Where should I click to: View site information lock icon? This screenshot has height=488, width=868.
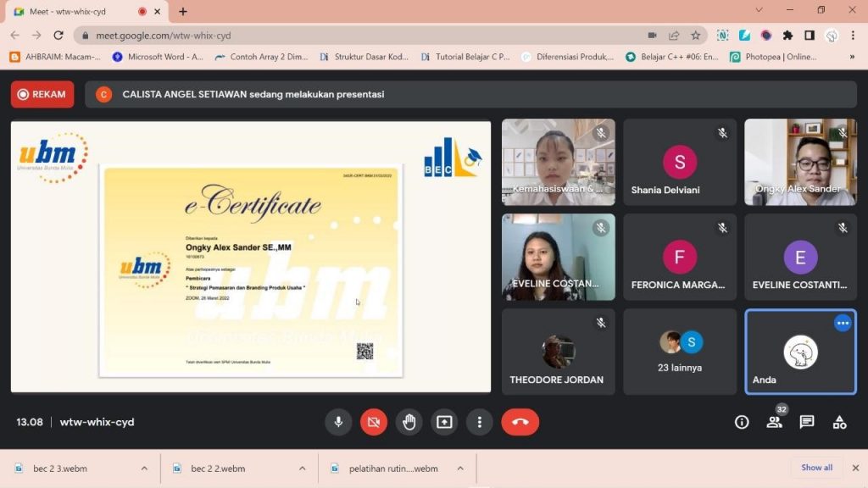85,36
